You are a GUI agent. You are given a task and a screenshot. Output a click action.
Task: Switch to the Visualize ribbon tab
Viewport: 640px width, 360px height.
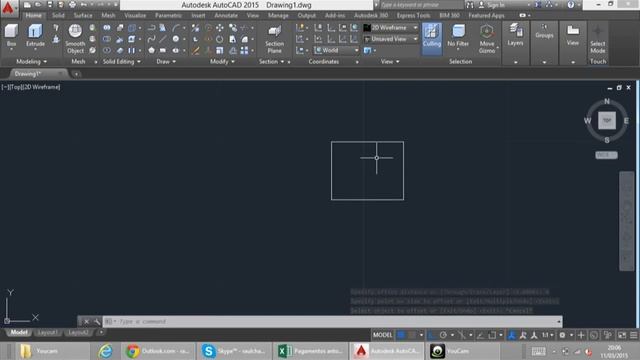click(x=135, y=16)
